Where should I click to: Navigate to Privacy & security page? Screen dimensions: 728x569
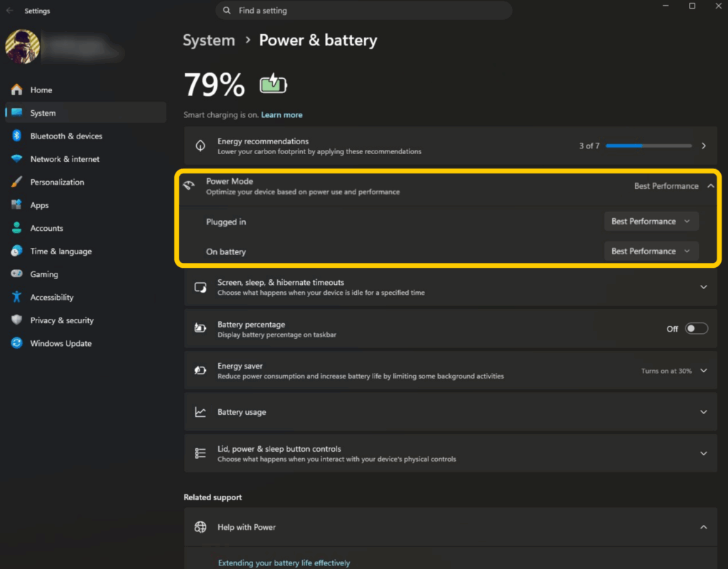point(85,320)
